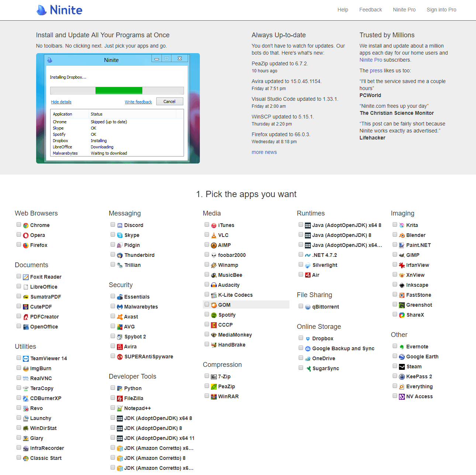
Task: Click the HandBrake label
Action: [x=232, y=345]
